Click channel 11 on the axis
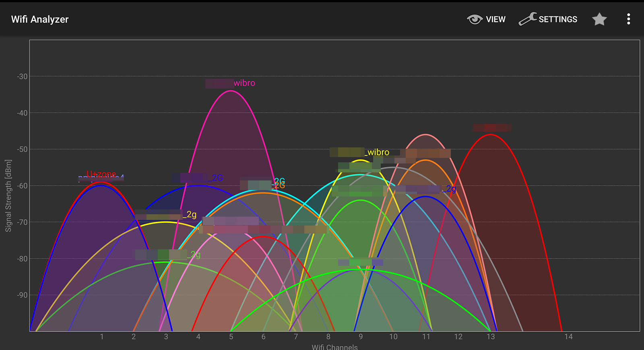644x350 pixels. point(426,337)
